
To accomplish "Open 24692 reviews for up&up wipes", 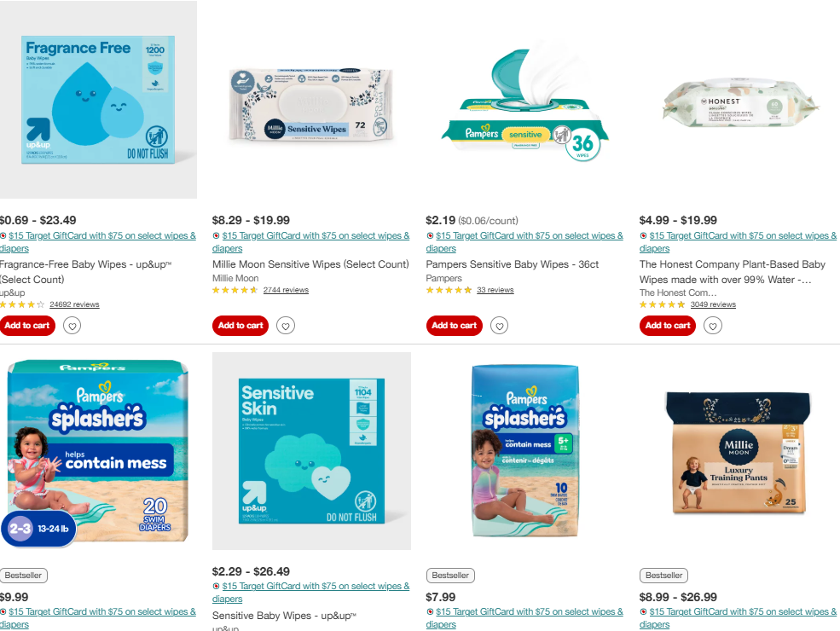I will [x=74, y=304].
